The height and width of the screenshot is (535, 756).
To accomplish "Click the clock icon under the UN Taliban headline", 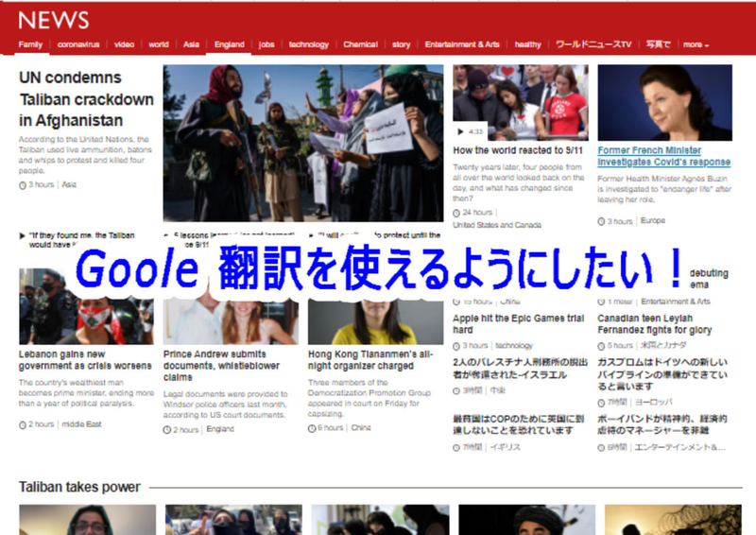I will point(22,185).
